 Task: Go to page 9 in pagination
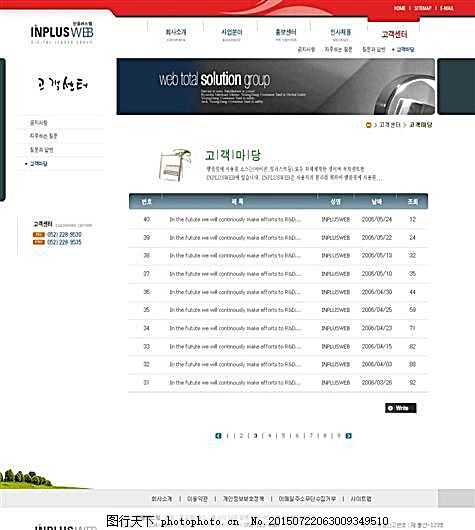coord(339,436)
